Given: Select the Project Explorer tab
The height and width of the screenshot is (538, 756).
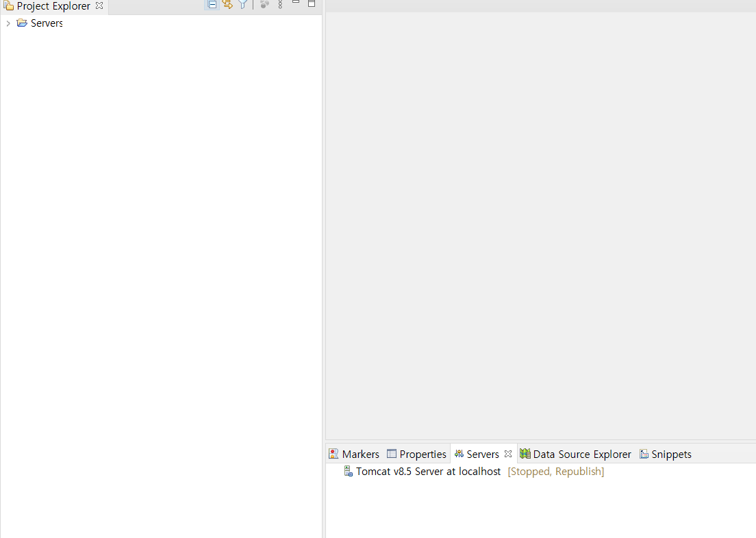Looking at the screenshot, I should click(53, 6).
